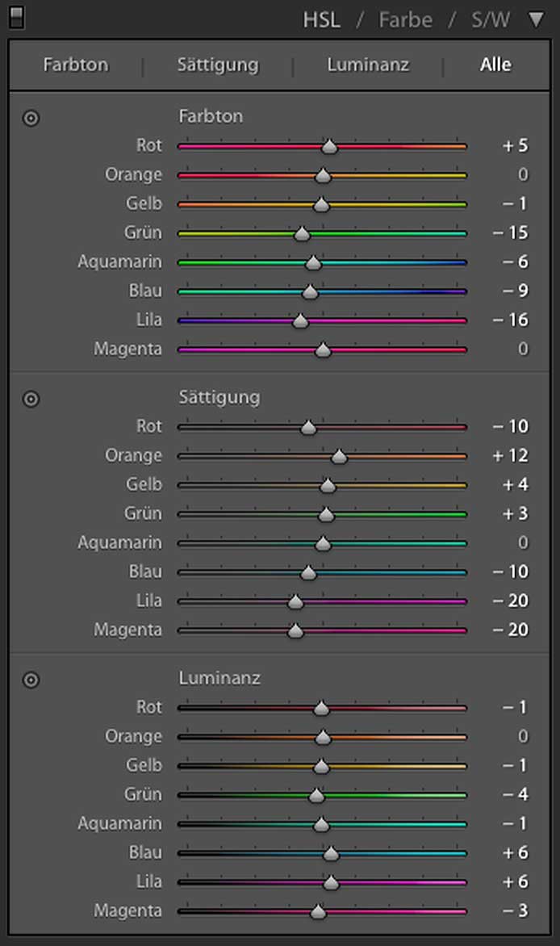The width and height of the screenshot is (560, 946).
Task: Switch panel mode to Farbe
Action: (407, 19)
